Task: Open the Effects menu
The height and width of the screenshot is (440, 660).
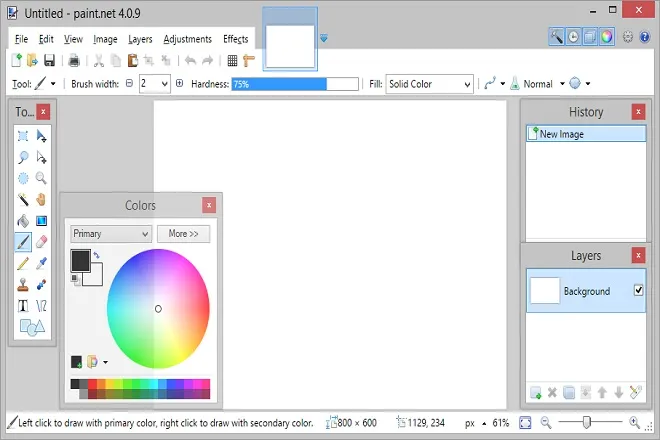Action: 236,39
